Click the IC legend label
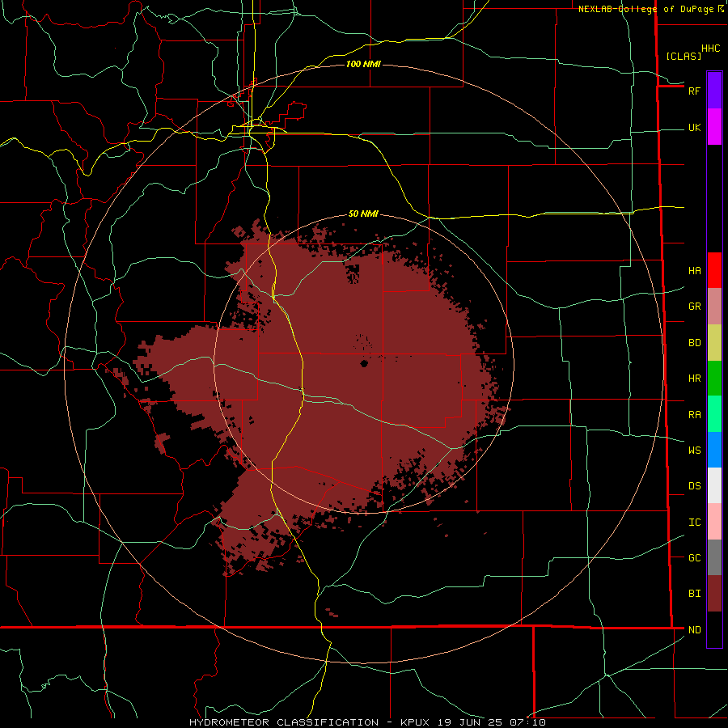728x728 pixels. click(694, 522)
